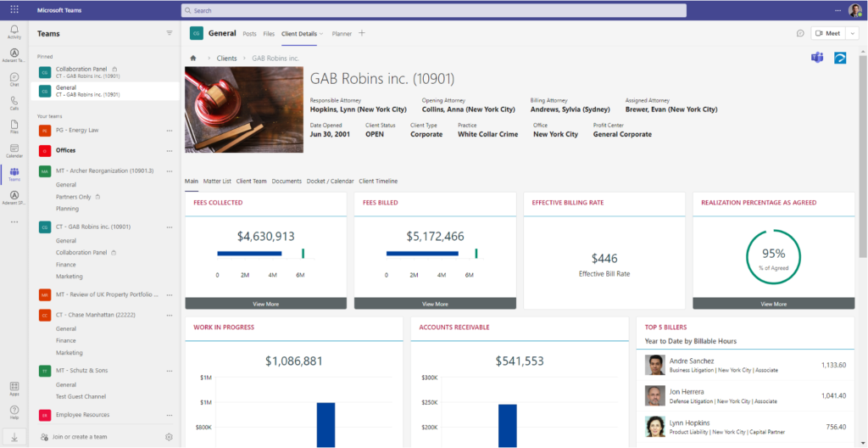Click the Apps store icon
Viewport: 868px width, 448px height.
coord(14,388)
